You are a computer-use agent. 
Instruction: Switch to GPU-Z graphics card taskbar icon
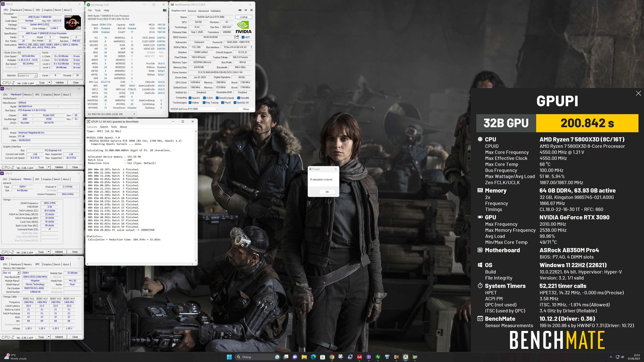point(415,357)
